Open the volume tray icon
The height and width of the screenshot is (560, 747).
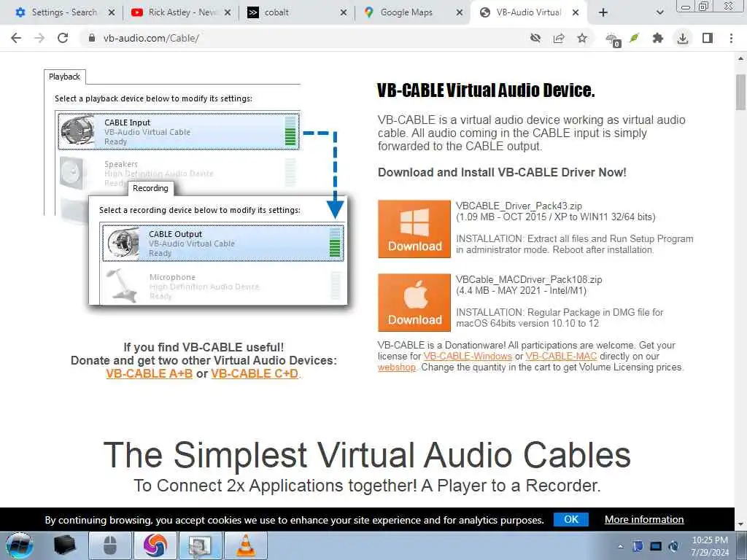(673, 546)
